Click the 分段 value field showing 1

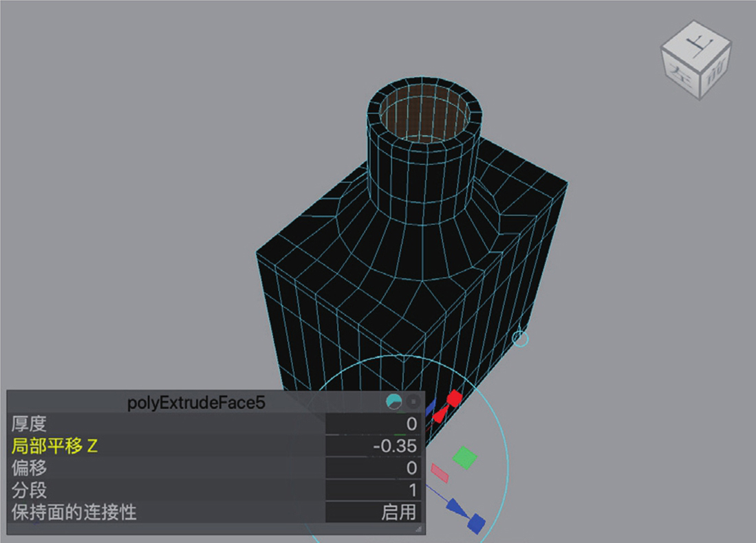tap(374, 490)
